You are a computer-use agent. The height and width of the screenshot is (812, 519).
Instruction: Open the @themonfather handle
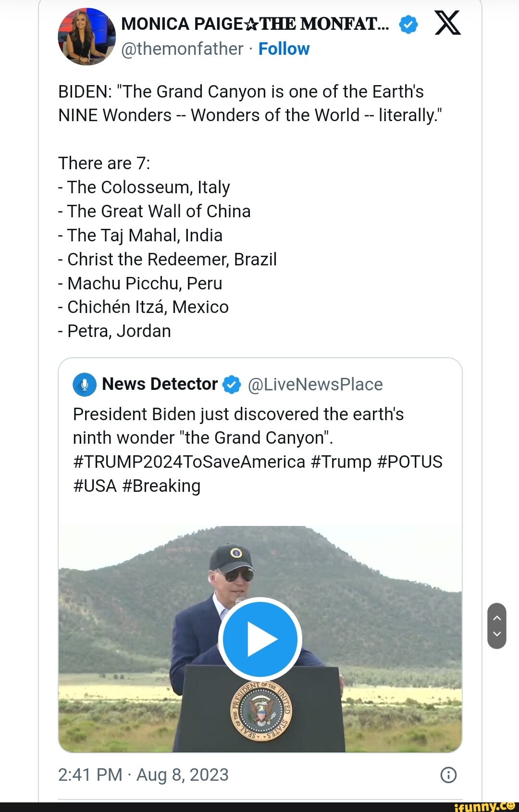click(x=182, y=49)
